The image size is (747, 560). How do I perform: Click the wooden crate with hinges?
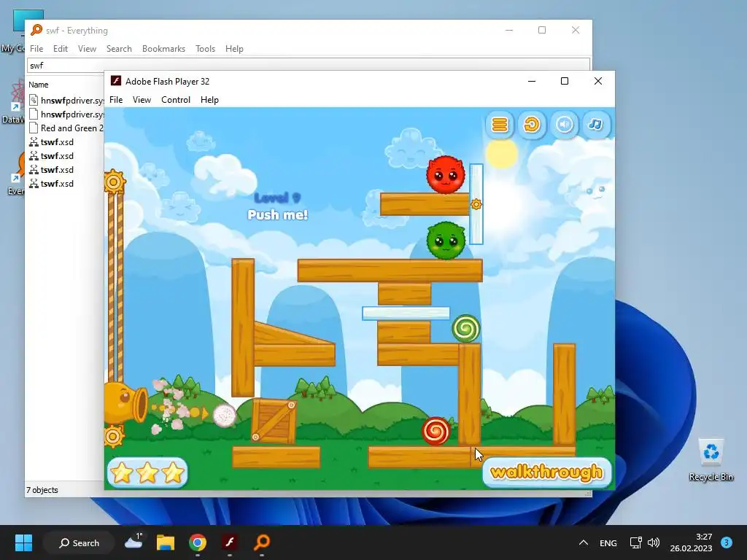pyautogui.click(x=274, y=421)
